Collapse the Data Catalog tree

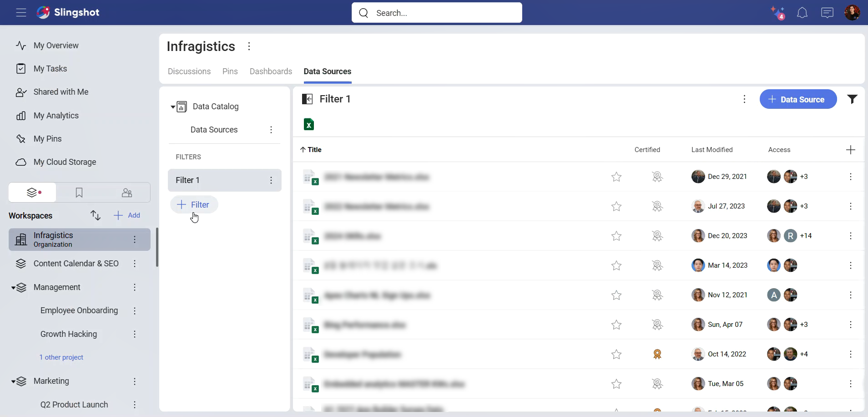click(x=173, y=107)
